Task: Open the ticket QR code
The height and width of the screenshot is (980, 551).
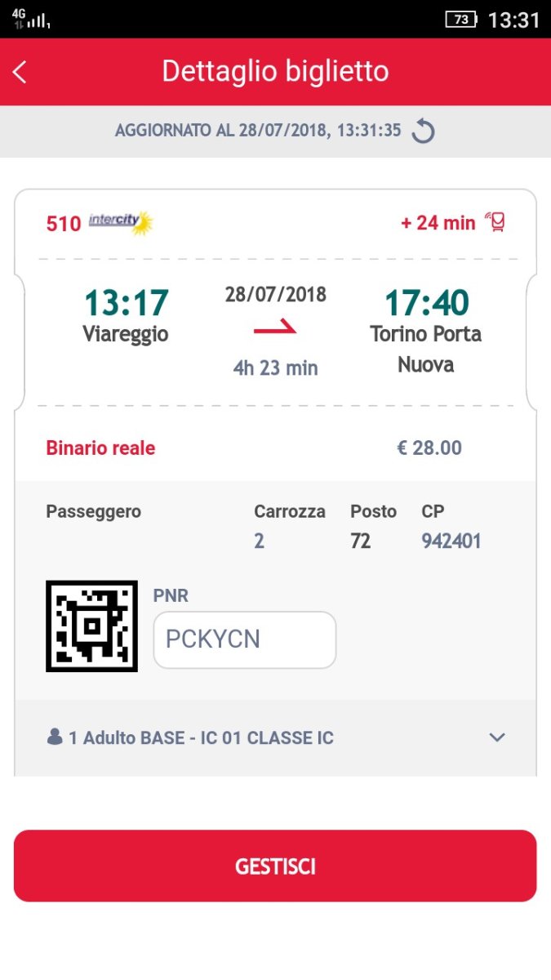Action: click(x=91, y=626)
